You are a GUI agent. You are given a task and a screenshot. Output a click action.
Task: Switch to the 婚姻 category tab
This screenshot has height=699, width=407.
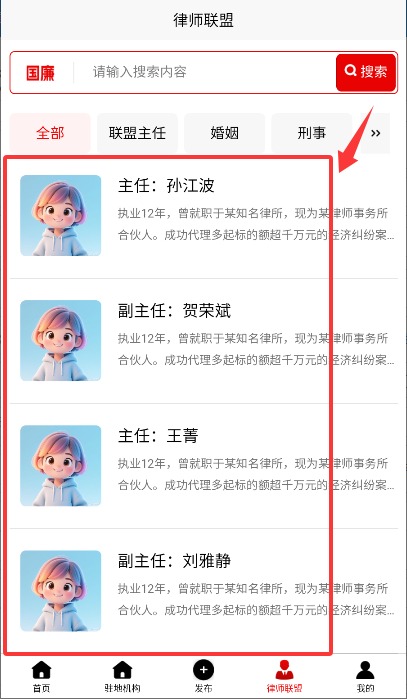[225, 133]
